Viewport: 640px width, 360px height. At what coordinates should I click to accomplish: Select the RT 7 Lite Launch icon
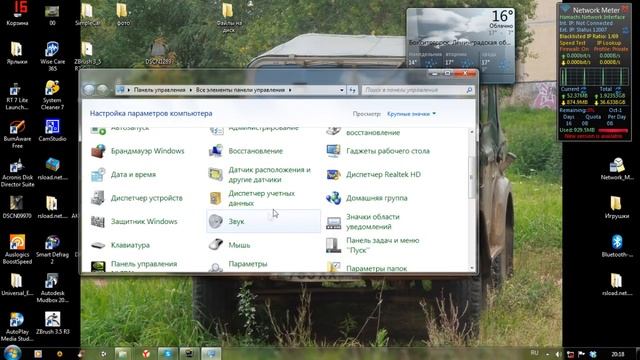pyautogui.click(x=17, y=96)
